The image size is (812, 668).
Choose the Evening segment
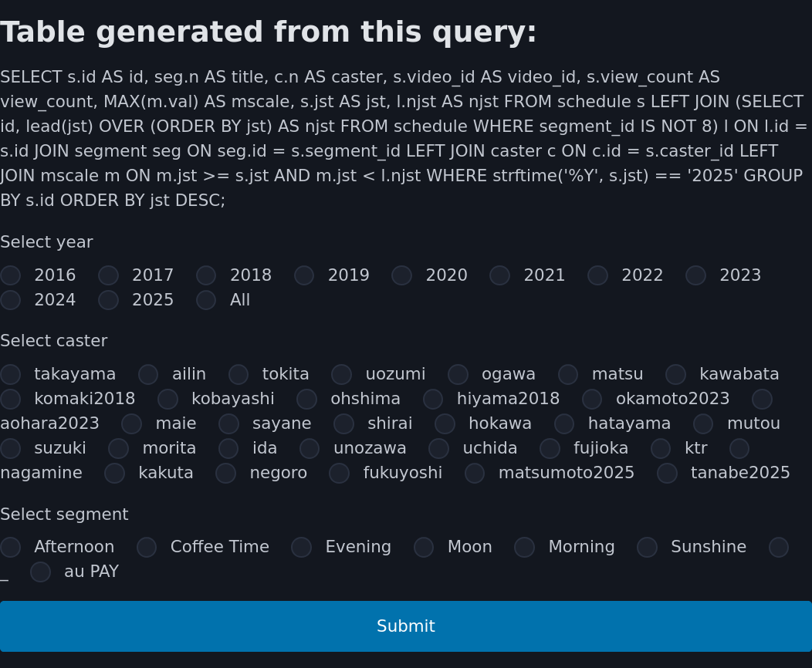pyautogui.click(x=301, y=548)
